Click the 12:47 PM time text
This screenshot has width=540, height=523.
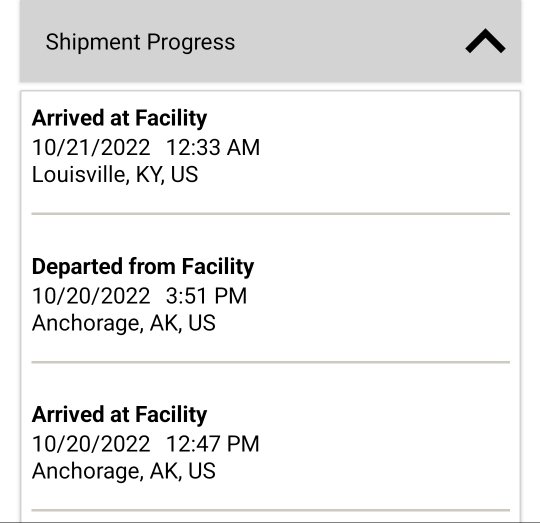coord(213,443)
